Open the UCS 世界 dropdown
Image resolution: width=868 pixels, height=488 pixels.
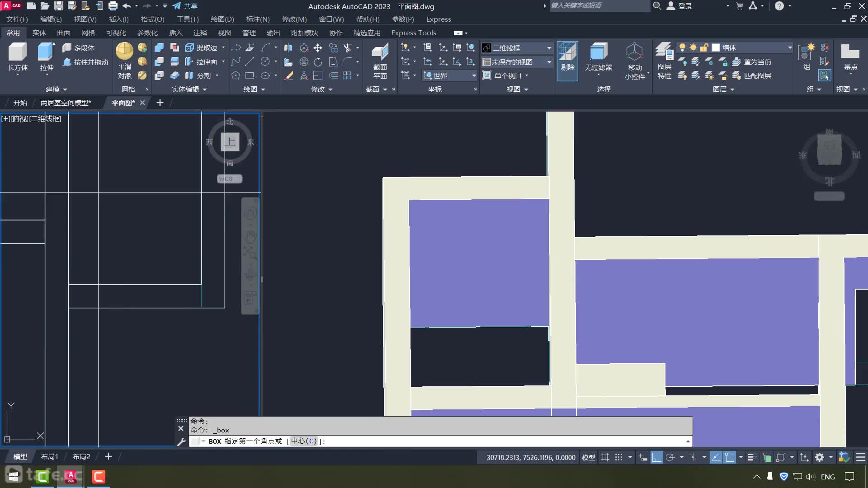pyautogui.click(x=450, y=75)
